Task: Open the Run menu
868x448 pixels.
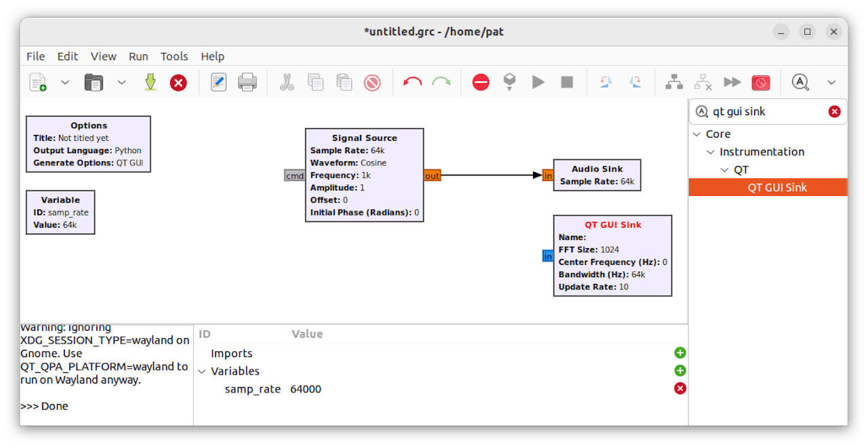Action: [x=138, y=56]
